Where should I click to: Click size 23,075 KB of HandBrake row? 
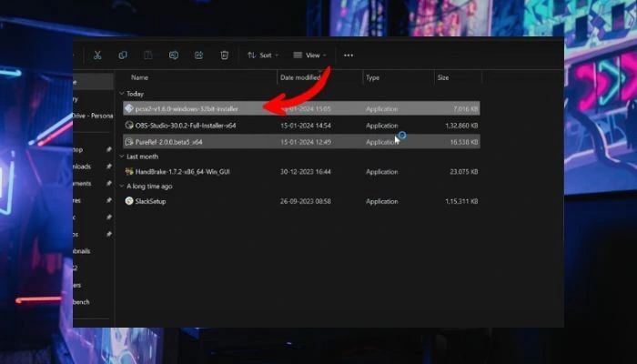pos(464,171)
